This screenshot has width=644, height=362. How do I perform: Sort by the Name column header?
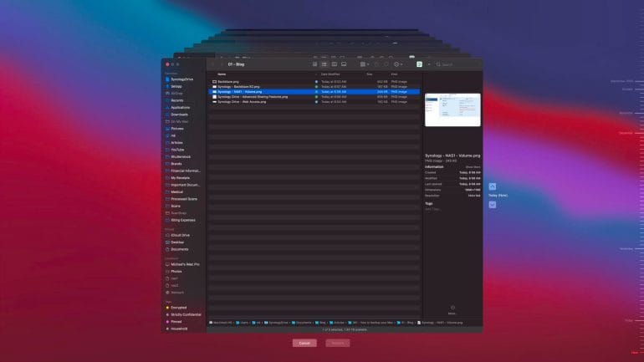[x=222, y=74]
